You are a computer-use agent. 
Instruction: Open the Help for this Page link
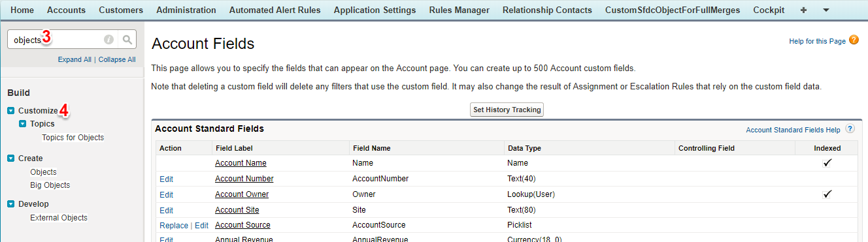[817, 41]
